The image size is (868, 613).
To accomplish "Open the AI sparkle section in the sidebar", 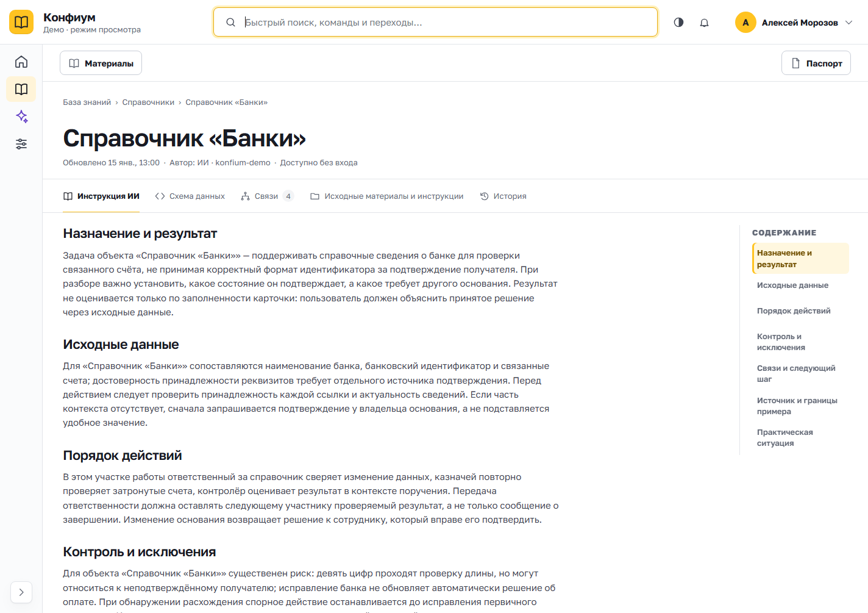I will pyautogui.click(x=21, y=117).
